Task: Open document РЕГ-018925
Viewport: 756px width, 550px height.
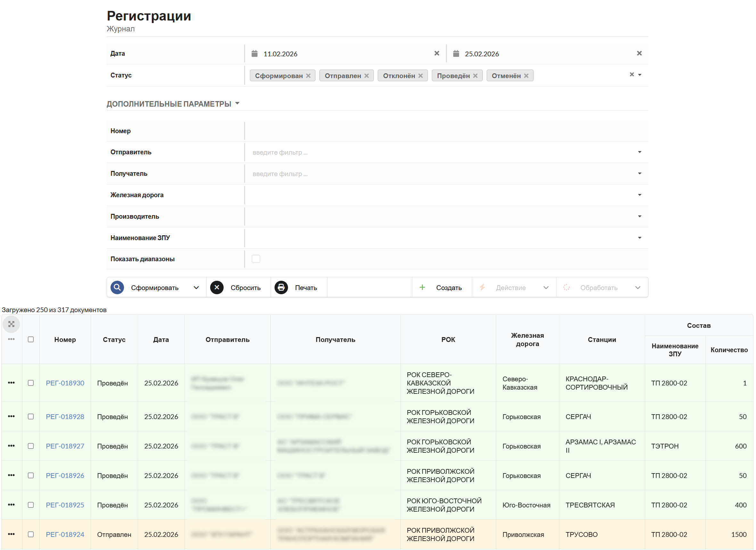Action: pos(65,505)
